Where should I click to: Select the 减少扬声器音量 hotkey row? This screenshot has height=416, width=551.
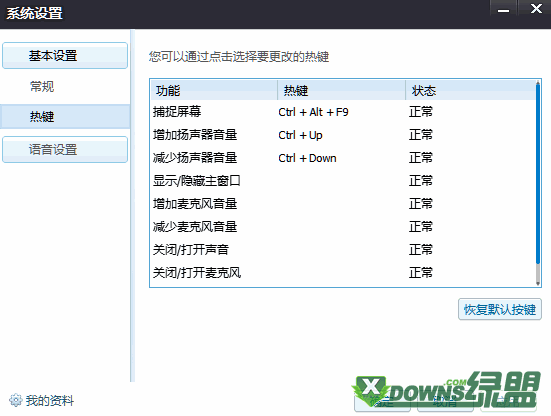tap(343, 158)
